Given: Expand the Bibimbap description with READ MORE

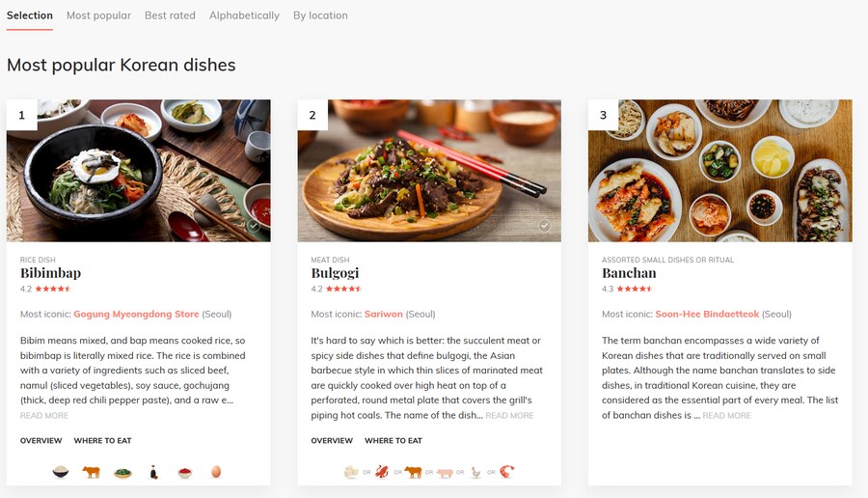Looking at the screenshot, I should (x=44, y=416).
